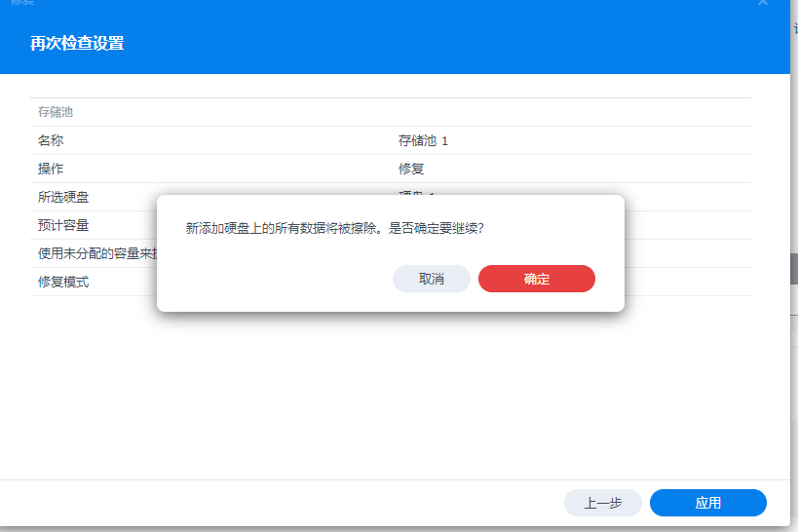This screenshot has height=532, width=798.
Task: Click the 再次检查设置 heading
Action: tap(77, 43)
